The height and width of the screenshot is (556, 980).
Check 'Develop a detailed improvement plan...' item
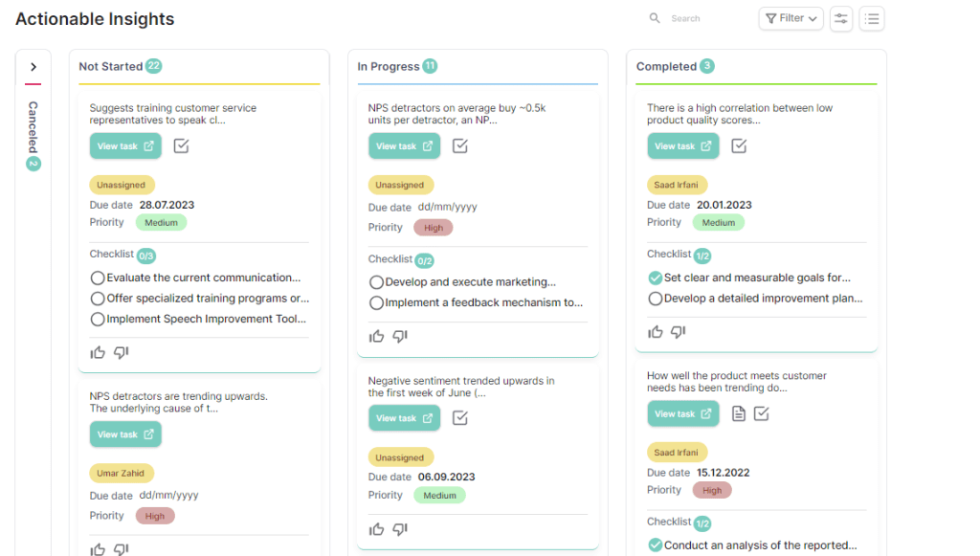tap(655, 299)
